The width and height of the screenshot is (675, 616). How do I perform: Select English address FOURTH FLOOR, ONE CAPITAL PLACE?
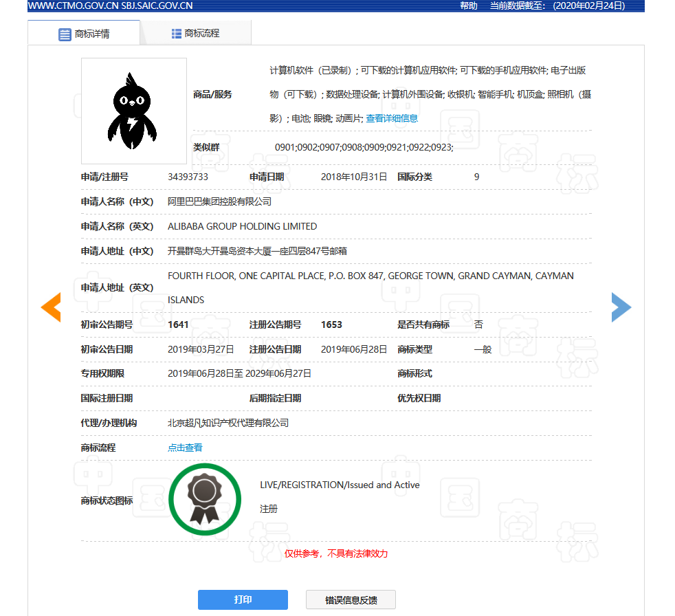[370, 287]
